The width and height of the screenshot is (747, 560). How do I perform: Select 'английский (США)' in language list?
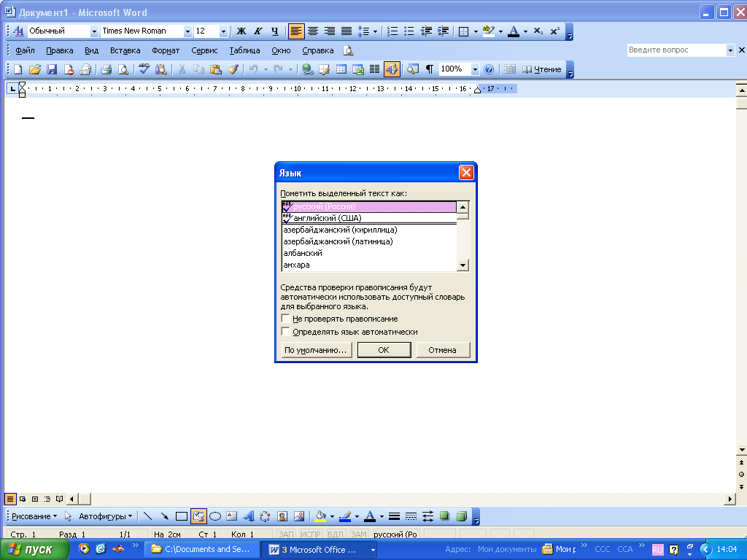369,218
